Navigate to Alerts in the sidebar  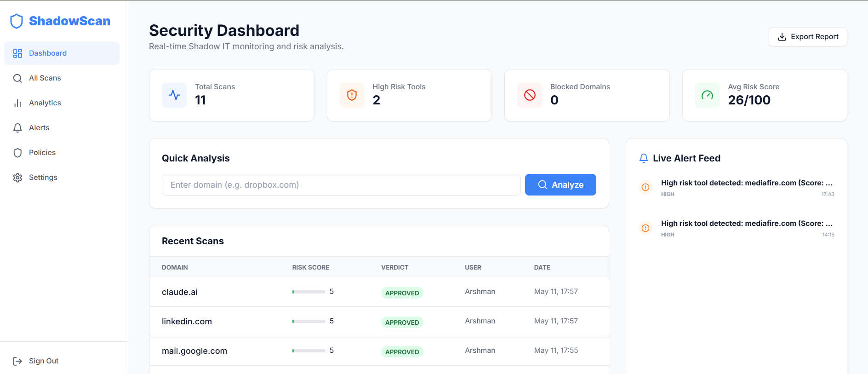click(62, 128)
